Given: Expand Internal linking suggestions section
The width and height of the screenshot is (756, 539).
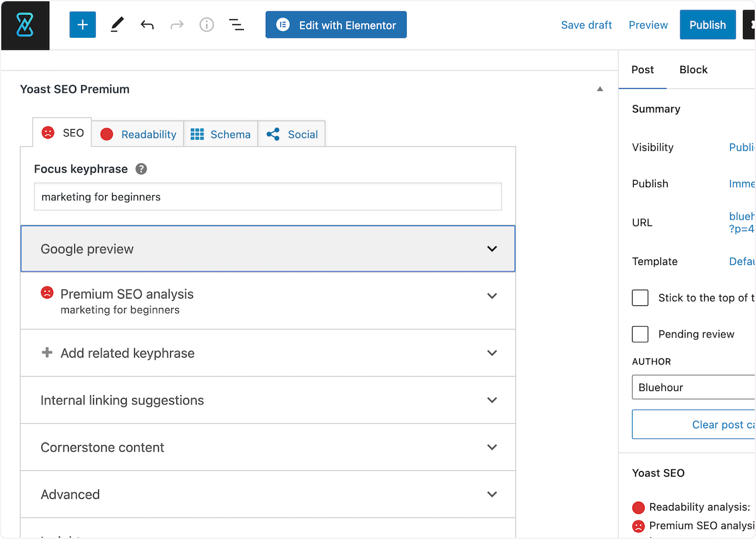Looking at the screenshot, I should [x=268, y=400].
